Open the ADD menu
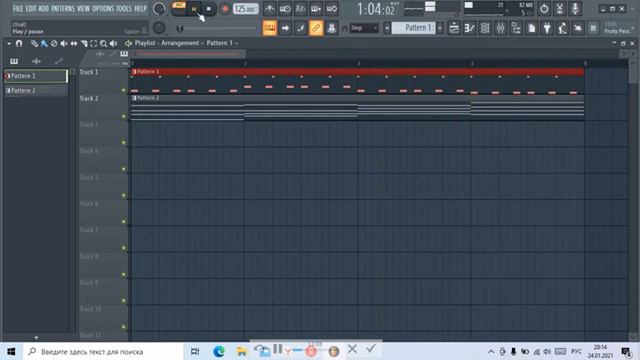Image resolution: width=640 pixels, height=360 pixels. tap(44, 9)
